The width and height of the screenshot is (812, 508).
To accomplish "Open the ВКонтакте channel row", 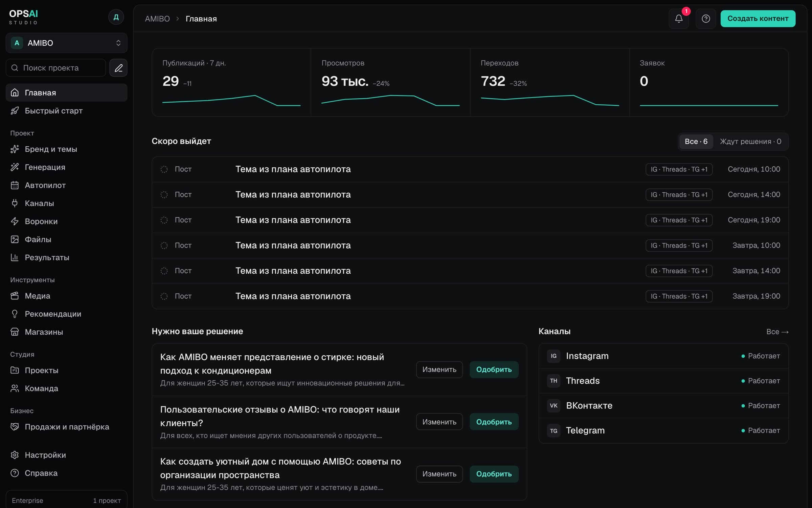I will (663, 405).
